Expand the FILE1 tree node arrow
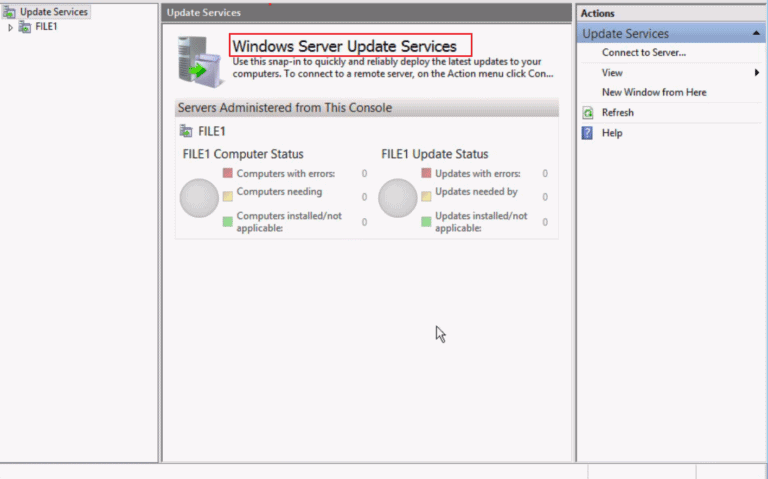 pyautogui.click(x=11, y=27)
